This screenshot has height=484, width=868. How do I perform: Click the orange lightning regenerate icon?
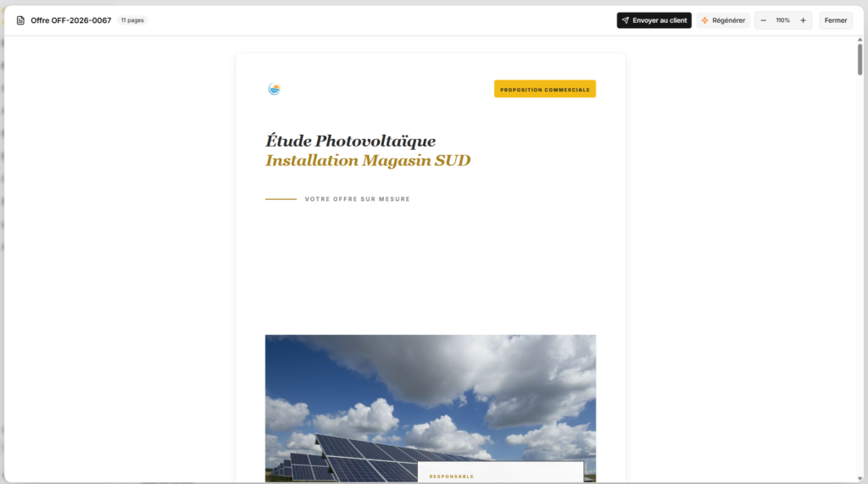pyautogui.click(x=704, y=20)
